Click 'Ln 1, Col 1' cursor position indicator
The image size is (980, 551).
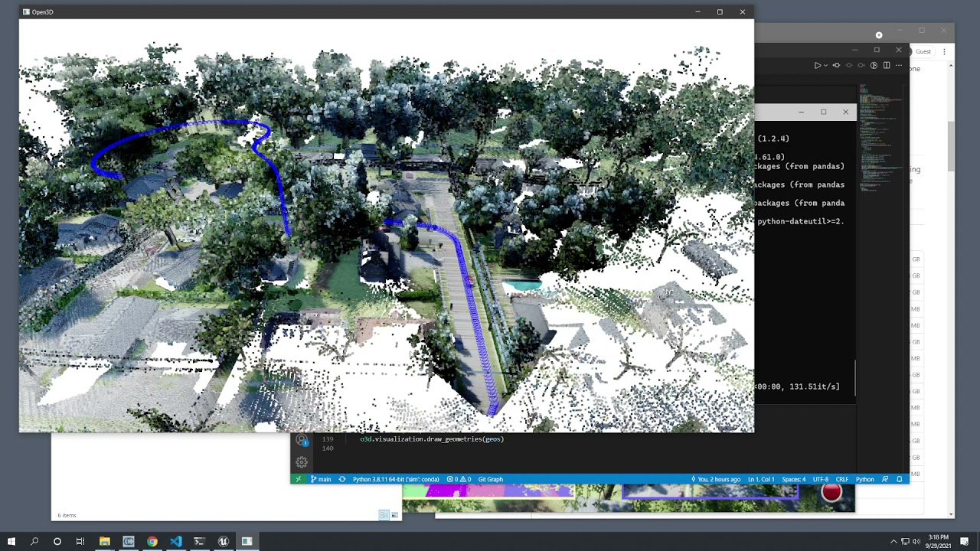point(762,479)
